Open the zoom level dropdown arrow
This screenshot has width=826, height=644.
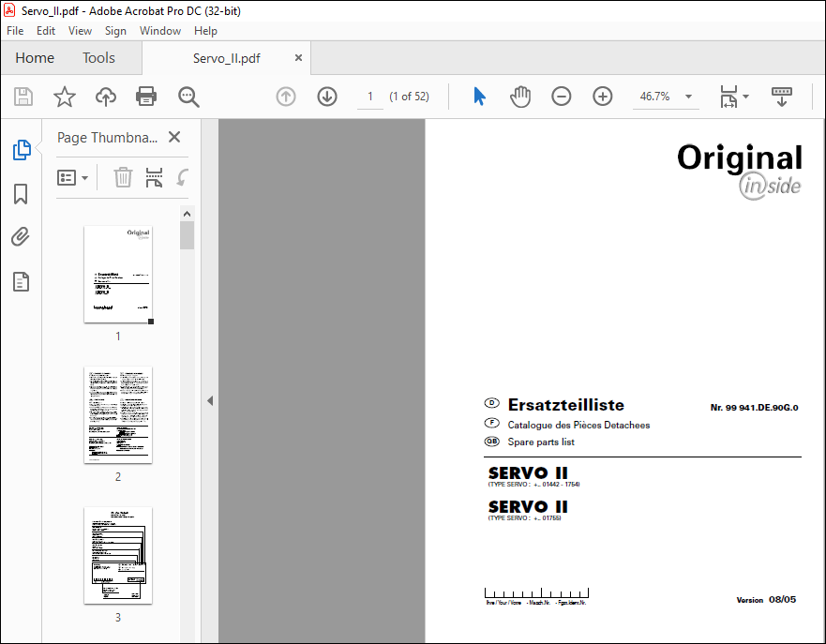pyautogui.click(x=688, y=97)
